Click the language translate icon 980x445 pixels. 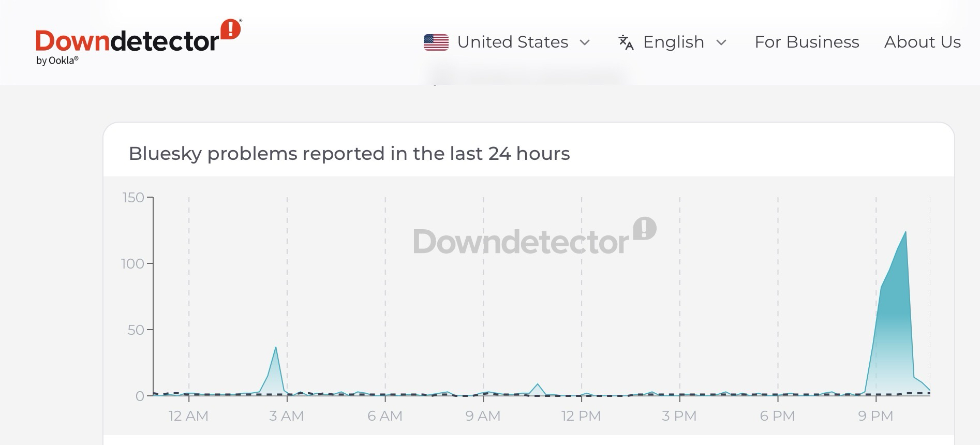click(x=626, y=42)
